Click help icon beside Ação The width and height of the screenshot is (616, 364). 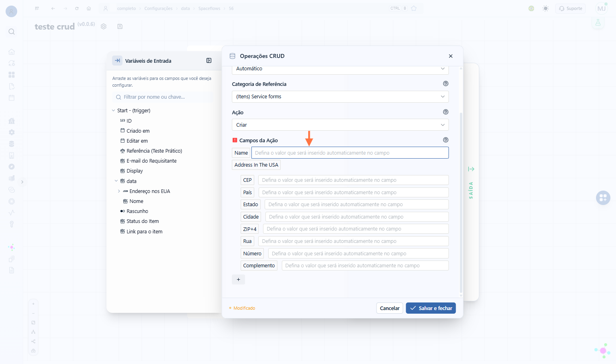click(x=446, y=112)
